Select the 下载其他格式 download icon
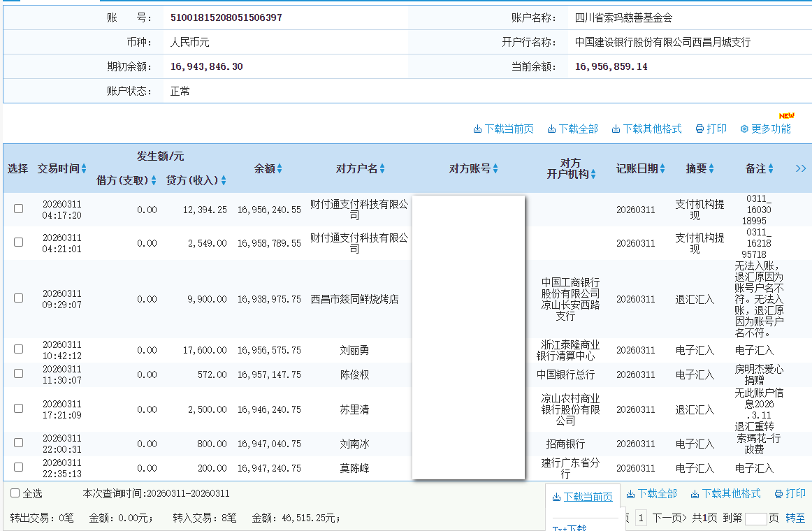Screen dimensions: 812x531 coord(616,129)
